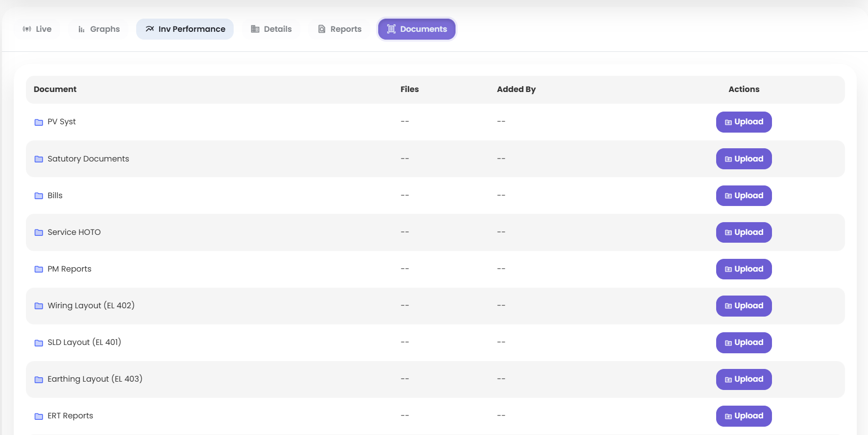Click the ERT Reports folder icon
This screenshot has height=435, width=868.
pyautogui.click(x=39, y=416)
